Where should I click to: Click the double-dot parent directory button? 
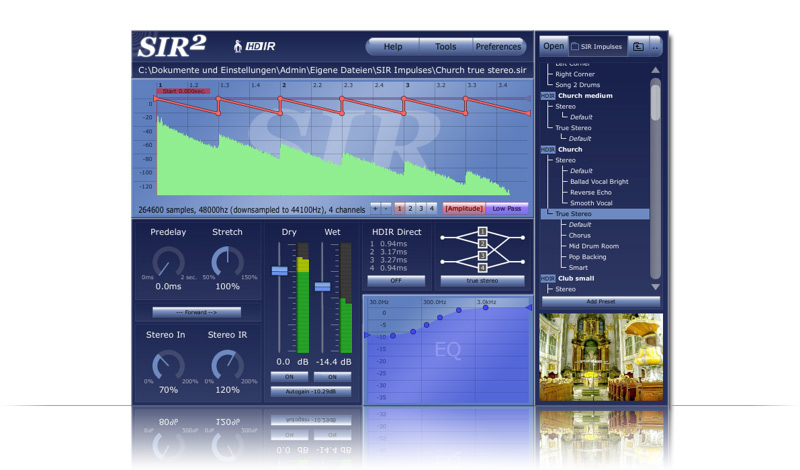(x=655, y=46)
